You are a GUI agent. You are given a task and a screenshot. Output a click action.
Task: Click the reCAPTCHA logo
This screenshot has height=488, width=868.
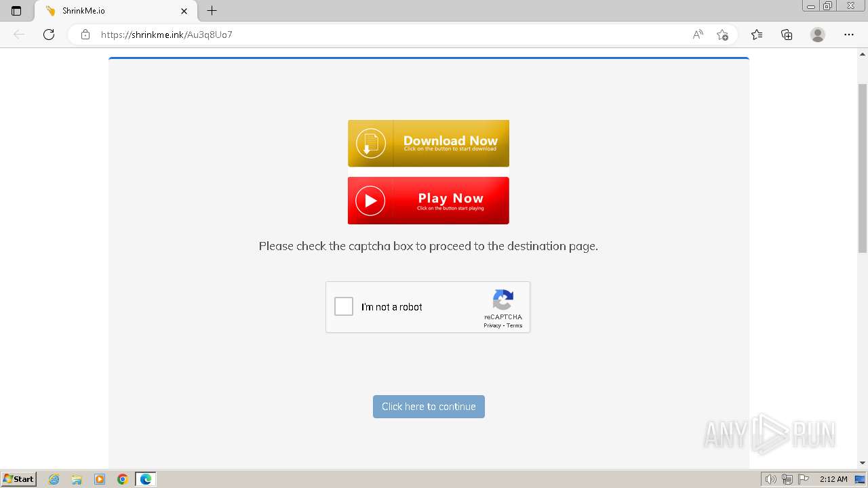[503, 300]
